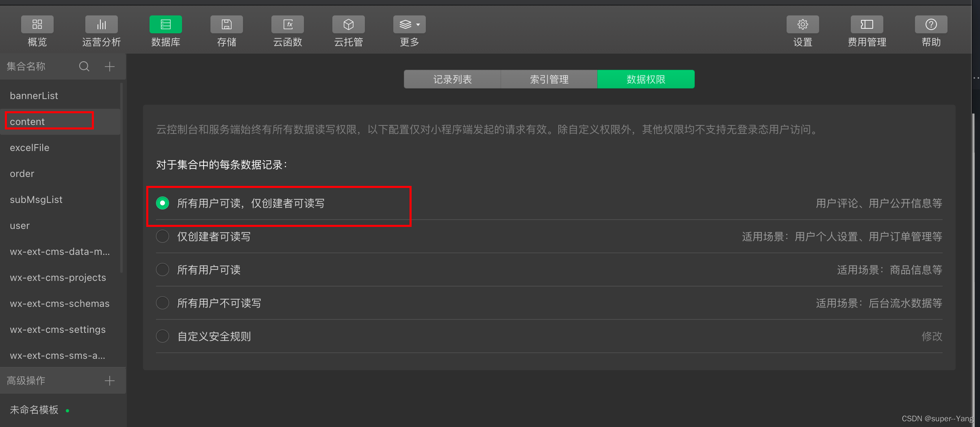This screenshot has height=427, width=980.
Task: Open the 云函数 cloud functions icon
Action: pos(287,25)
